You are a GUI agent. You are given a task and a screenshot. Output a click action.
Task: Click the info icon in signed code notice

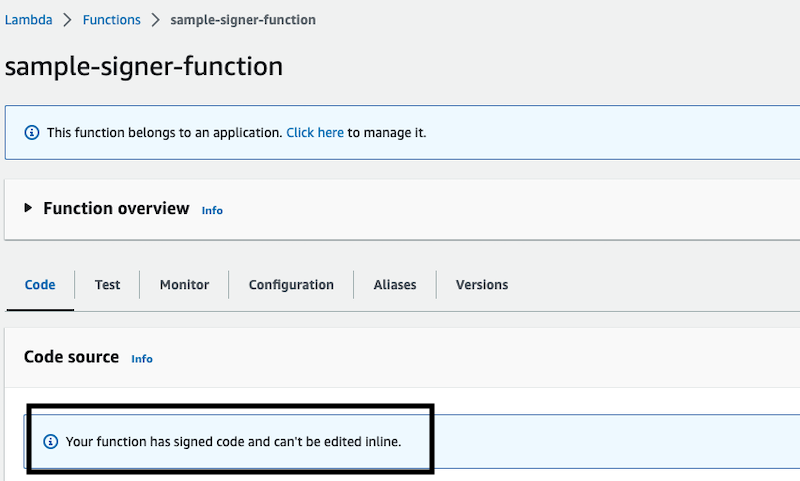pos(51,441)
